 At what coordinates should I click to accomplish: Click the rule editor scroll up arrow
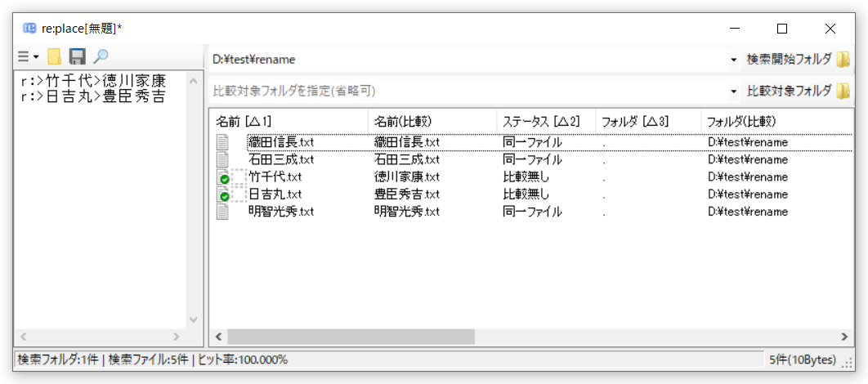[x=193, y=82]
